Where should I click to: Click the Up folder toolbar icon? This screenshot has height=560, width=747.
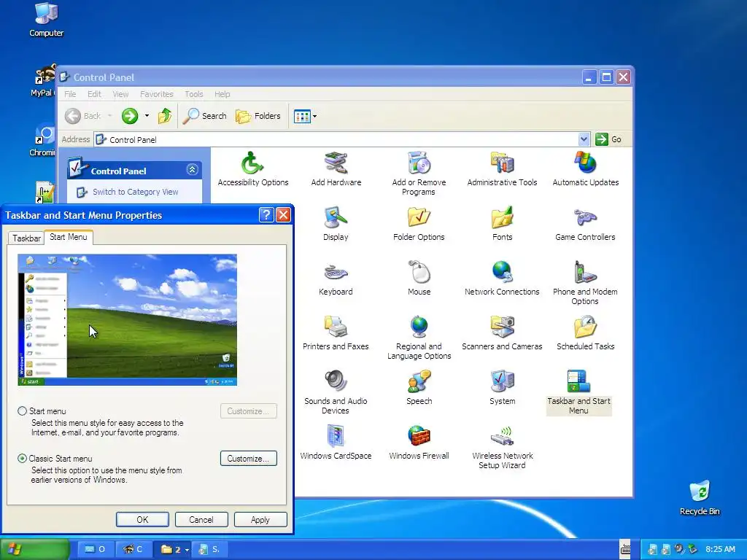pyautogui.click(x=165, y=116)
